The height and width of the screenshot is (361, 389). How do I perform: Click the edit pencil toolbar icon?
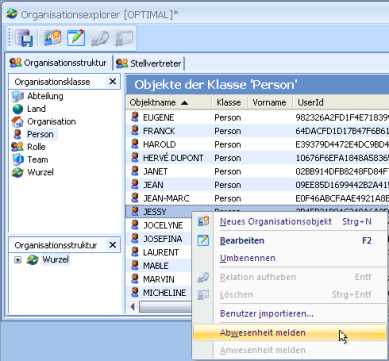76,38
